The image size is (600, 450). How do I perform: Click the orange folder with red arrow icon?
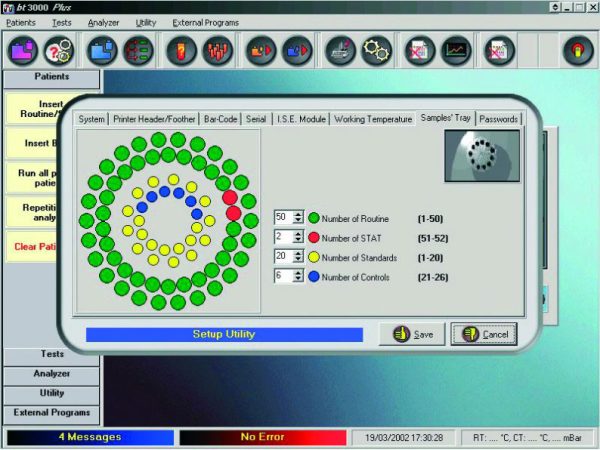click(x=261, y=51)
